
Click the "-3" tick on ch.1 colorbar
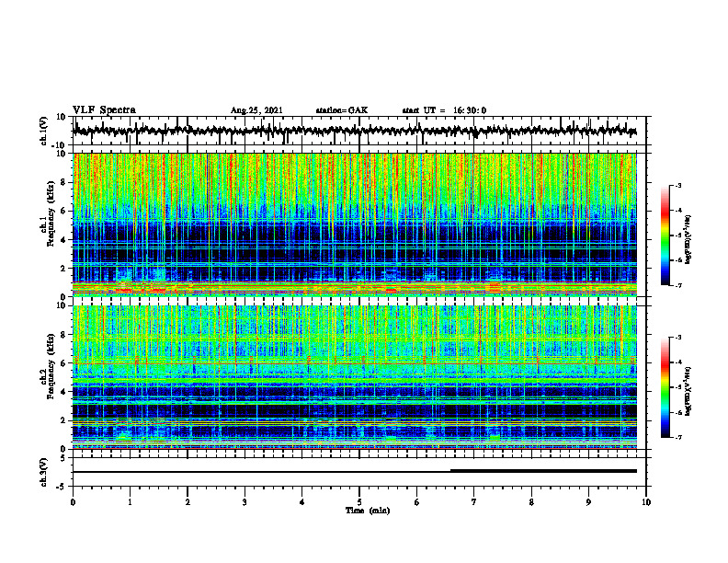(677, 185)
